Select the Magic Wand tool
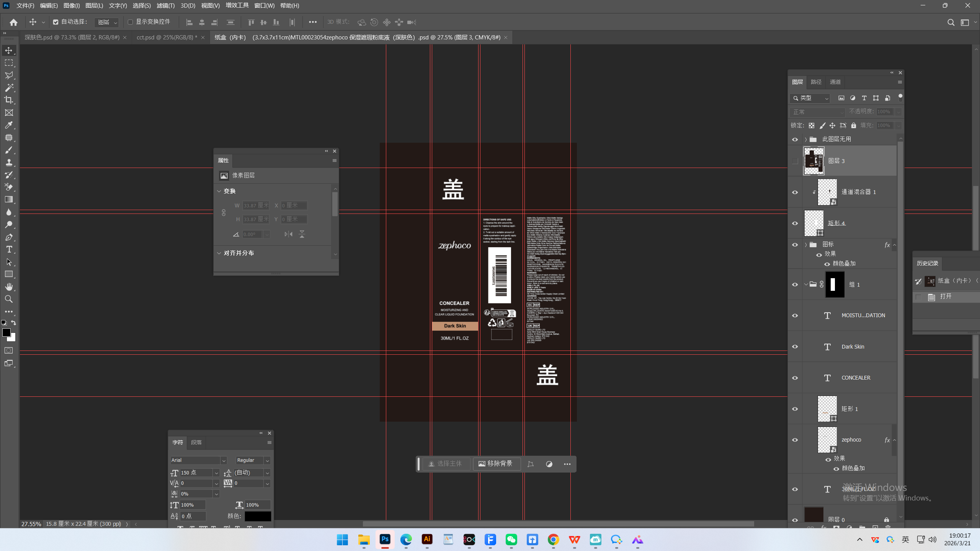 click(9, 88)
